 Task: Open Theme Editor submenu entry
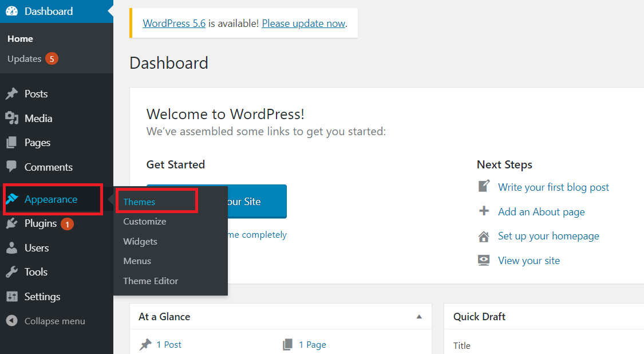click(x=151, y=281)
